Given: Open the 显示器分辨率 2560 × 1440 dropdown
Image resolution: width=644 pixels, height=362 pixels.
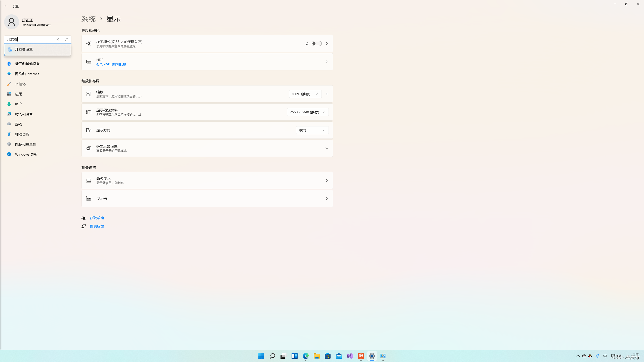Looking at the screenshot, I should 308,112.
